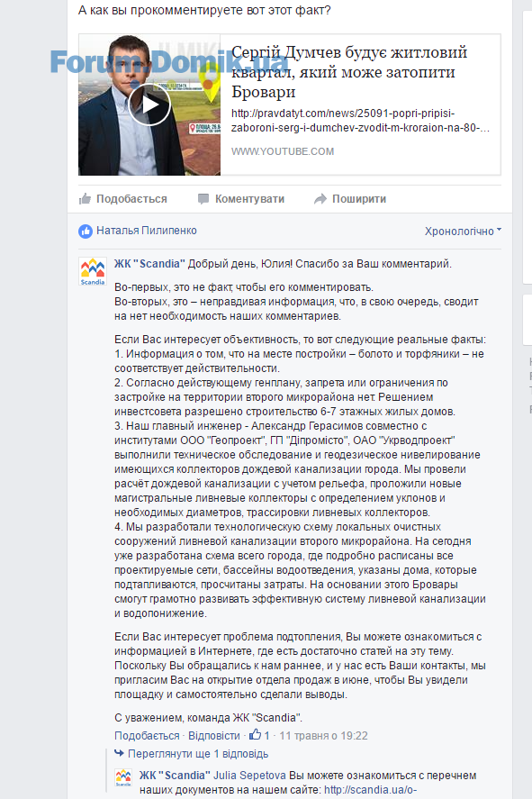Viewport: 532px width, 799px height.
Task: Open the Хронологічно sort dropdown
Action: (x=463, y=232)
